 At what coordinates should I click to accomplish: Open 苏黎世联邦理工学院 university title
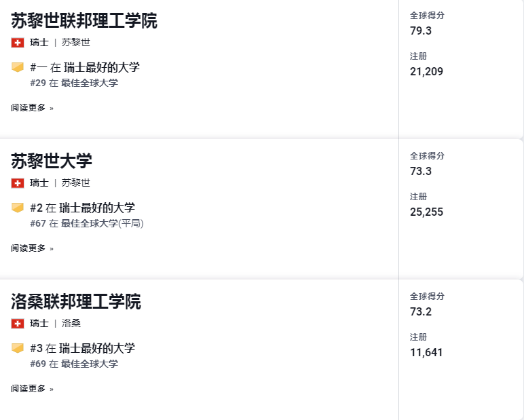(x=84, y=21)
